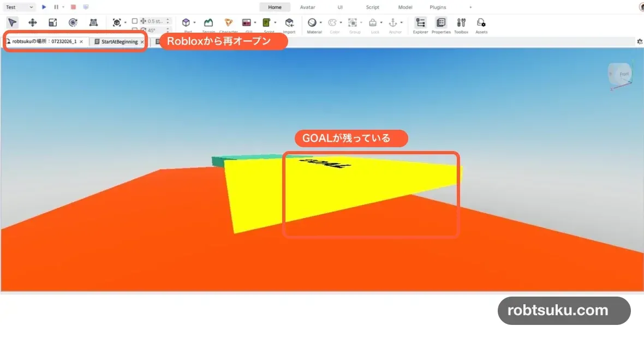The width and height of the screenshot is (644, 338).
Task: Close the robtsukuの場所 tab
Action: pos(81,41)
